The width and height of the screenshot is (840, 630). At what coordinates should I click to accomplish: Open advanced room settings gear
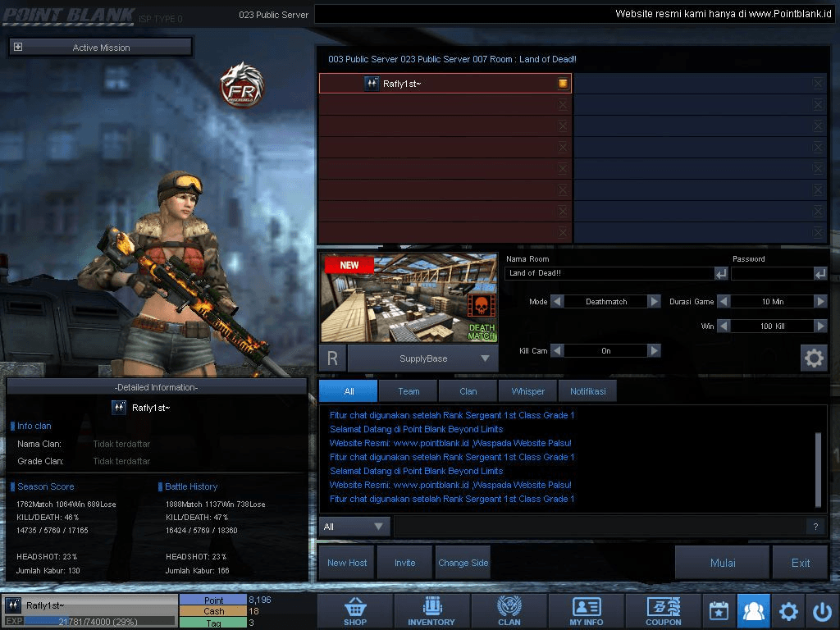814,358
